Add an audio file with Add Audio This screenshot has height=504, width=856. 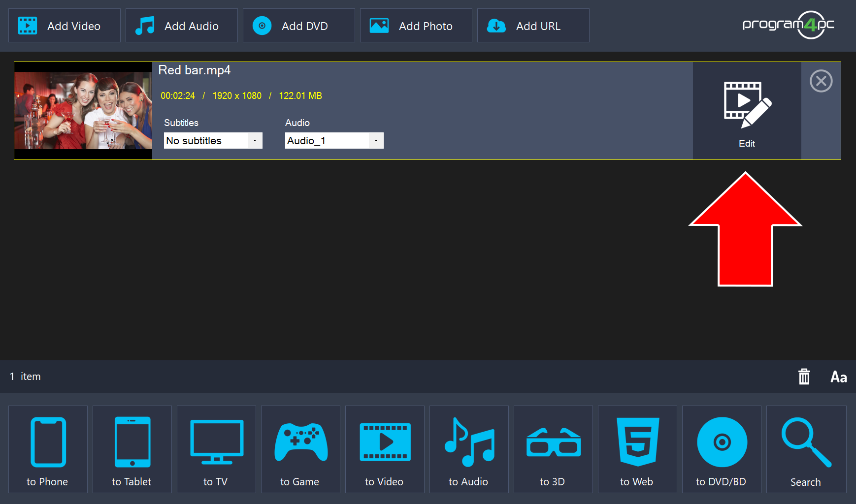[x=182, y=26]
